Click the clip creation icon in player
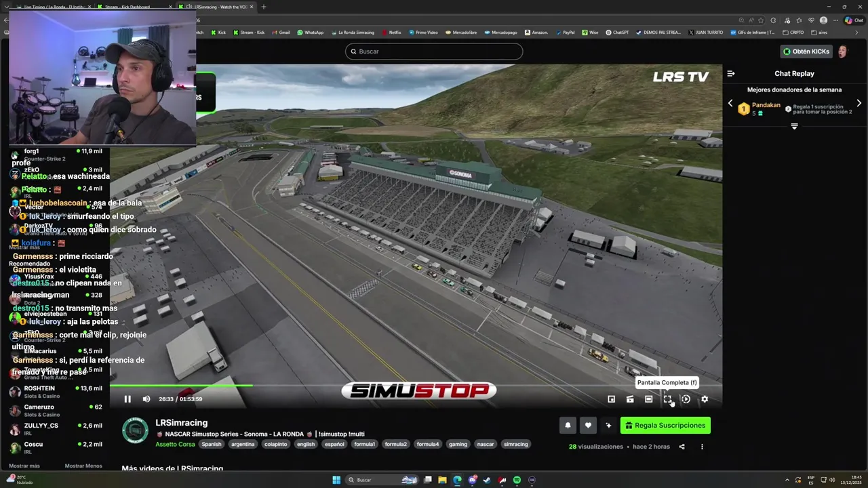This screenshot has height=488, width=868. coord(630,399)
